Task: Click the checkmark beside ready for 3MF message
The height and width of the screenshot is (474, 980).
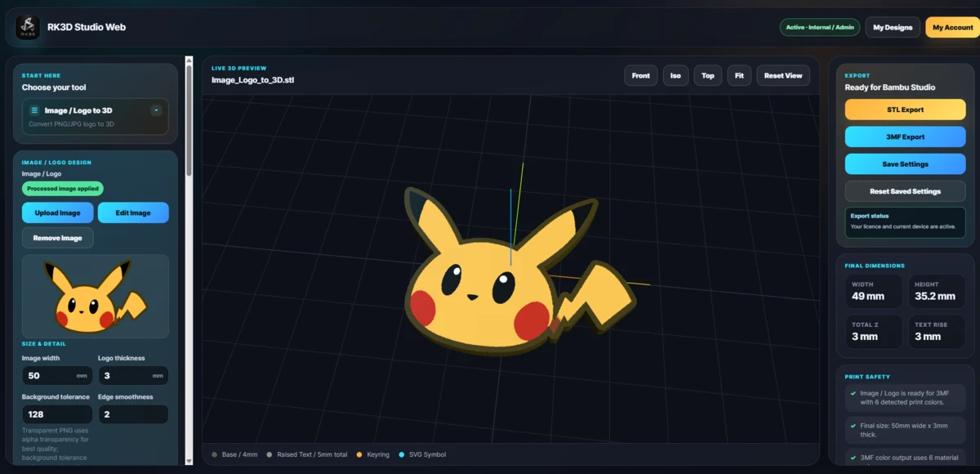Action: (853, 393)
